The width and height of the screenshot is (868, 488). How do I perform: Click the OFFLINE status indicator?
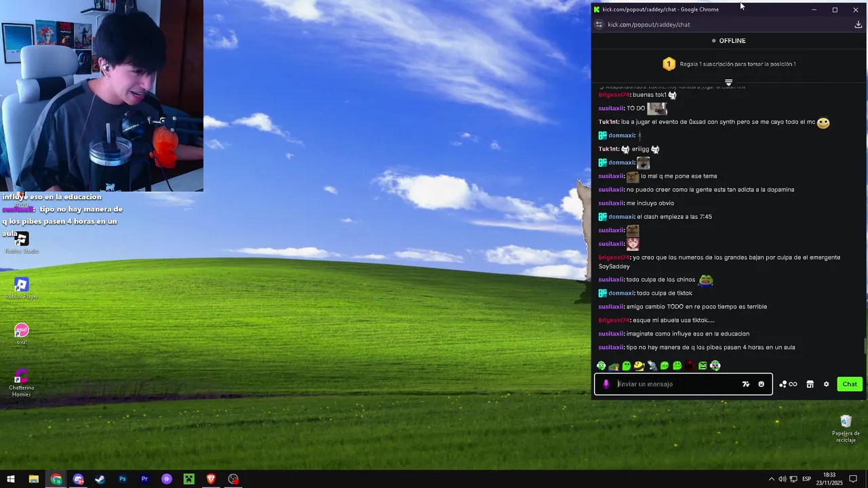tap(728, 41)
